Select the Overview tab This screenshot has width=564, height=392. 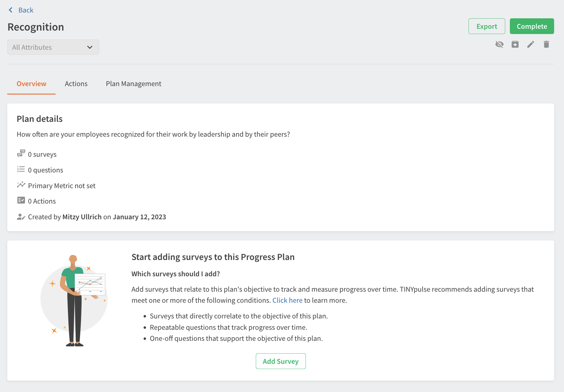click(x=31, y=84)
